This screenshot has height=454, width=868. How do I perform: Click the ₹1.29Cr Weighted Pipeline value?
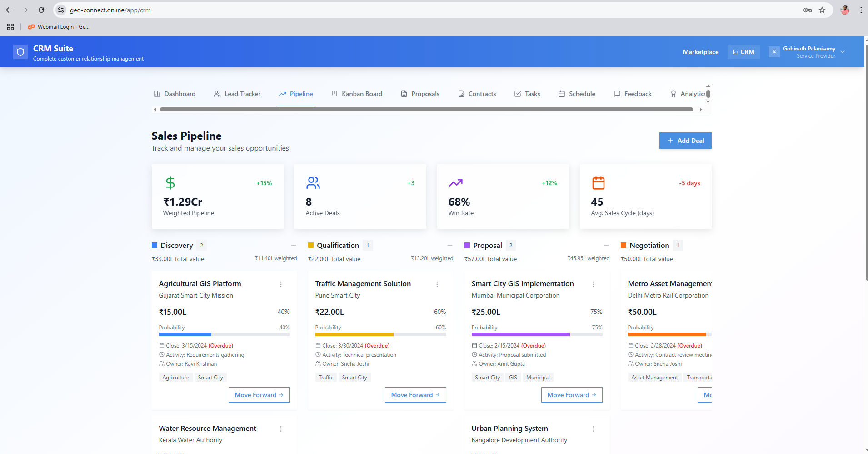coord(183,202)
